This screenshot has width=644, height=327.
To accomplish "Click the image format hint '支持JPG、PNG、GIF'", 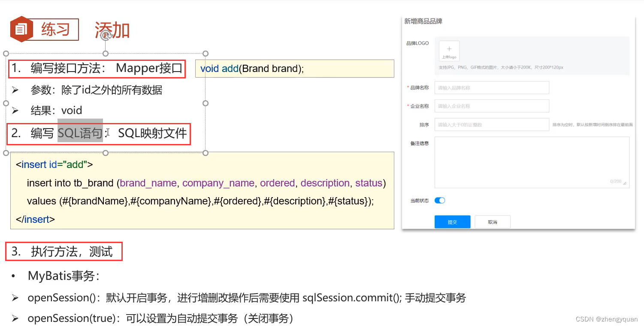I will 500,68.
